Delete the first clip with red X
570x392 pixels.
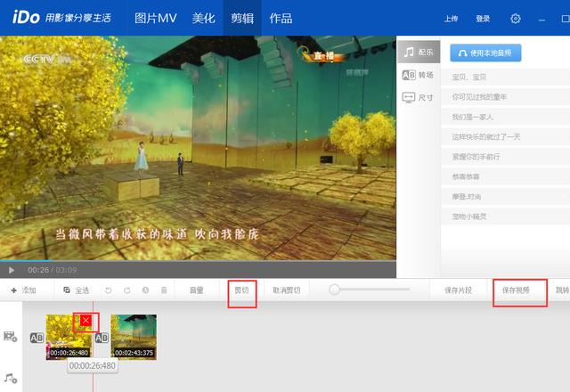click(85, 321)
